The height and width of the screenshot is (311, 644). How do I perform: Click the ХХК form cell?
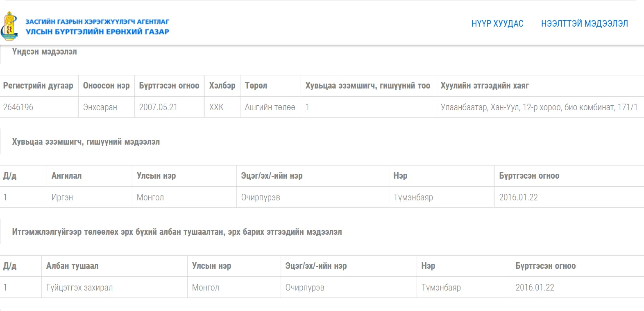(216, 107)
